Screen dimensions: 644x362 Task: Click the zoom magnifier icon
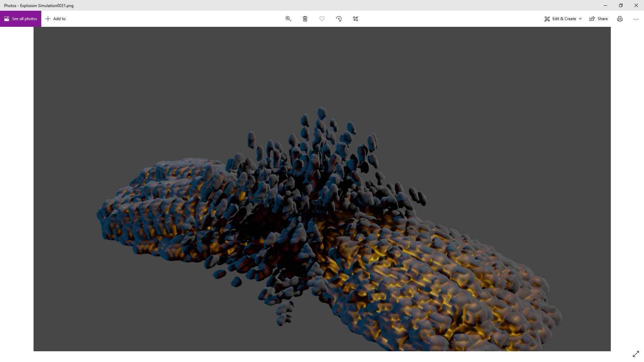point(288,19)
